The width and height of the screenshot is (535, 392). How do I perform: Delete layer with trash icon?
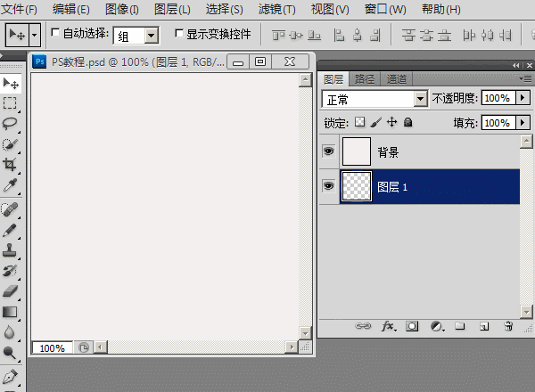click(x=508, y=326)
